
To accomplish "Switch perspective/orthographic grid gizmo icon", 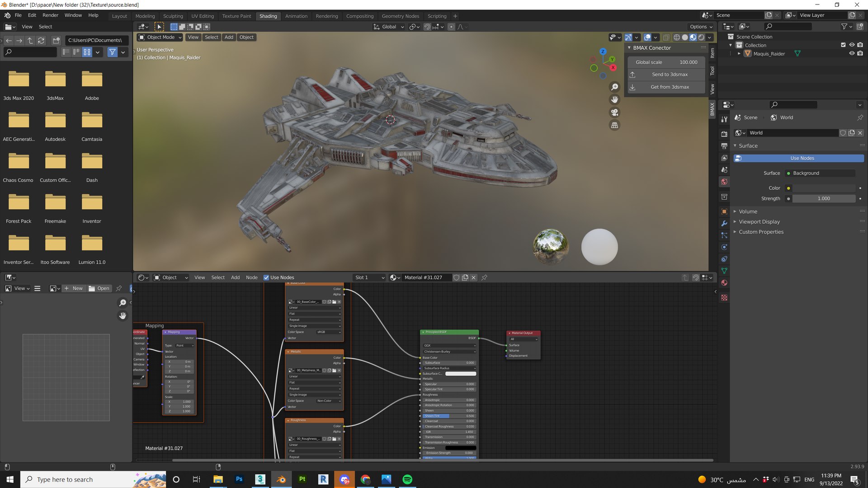I will coord(614,125).
